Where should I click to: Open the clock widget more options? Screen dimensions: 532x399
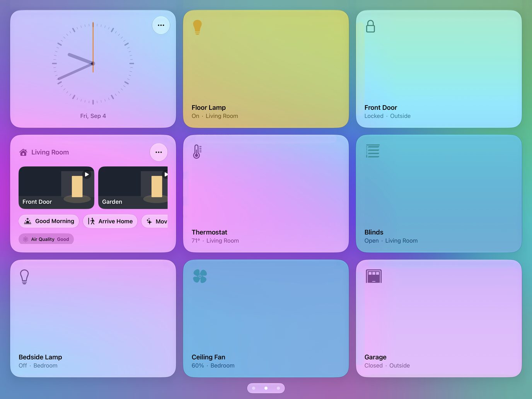[x=161, y=25]
